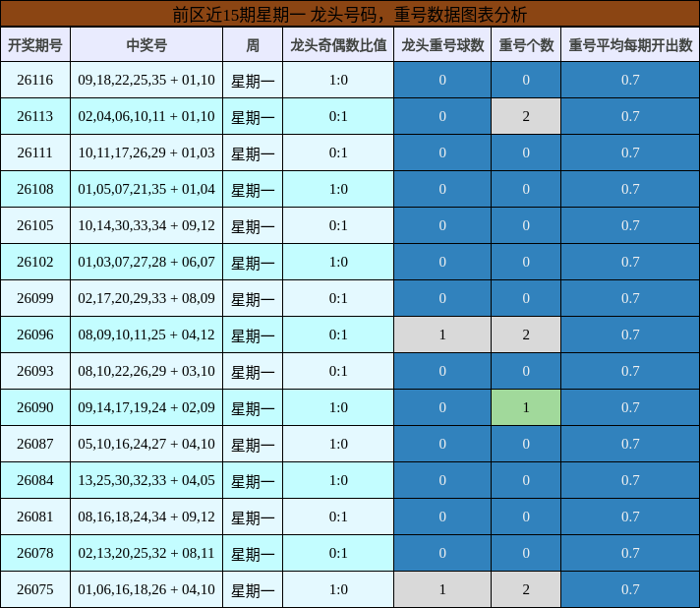Click the 龙头重号球数 '0' in row 26111
The width and height of the screenshot is (700, 608).
[x=442, y=152]
